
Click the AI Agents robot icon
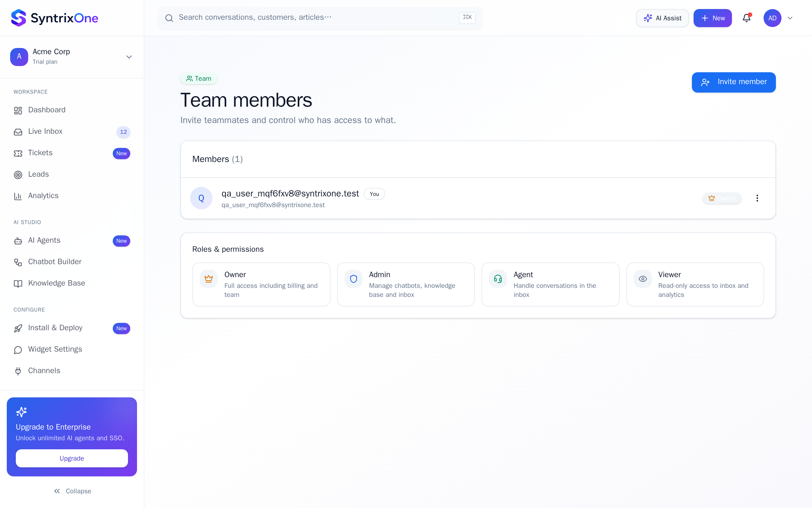[x=18, y=240]
